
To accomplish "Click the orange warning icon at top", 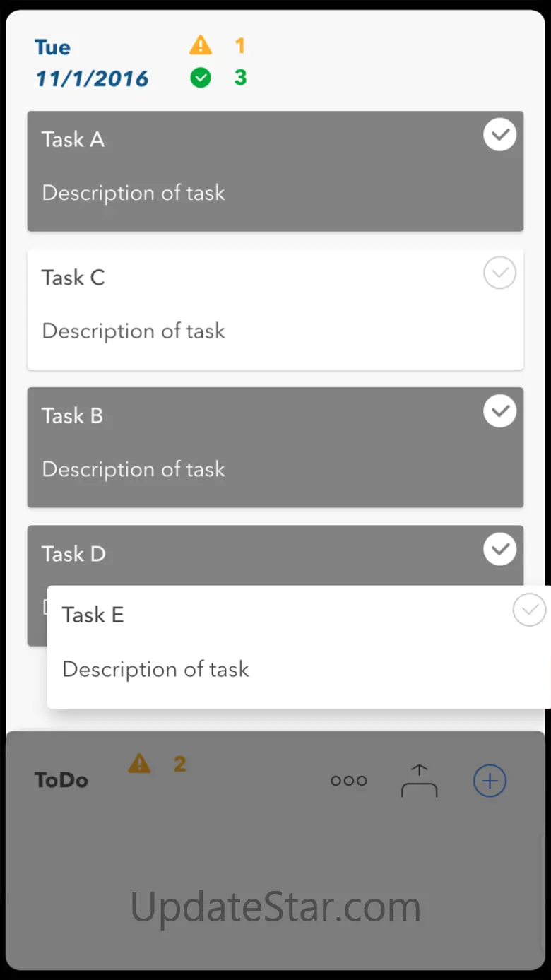I will pos(201,46).
